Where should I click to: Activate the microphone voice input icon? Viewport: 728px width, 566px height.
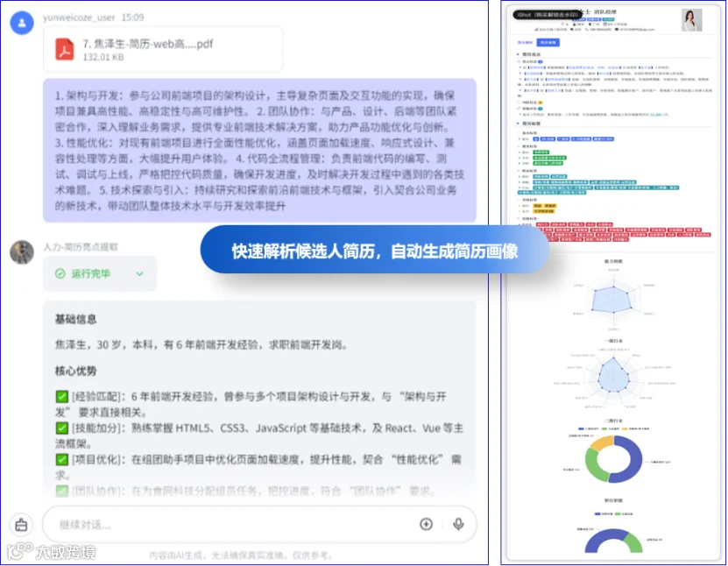pyautogui.click(x=458, y=524)
